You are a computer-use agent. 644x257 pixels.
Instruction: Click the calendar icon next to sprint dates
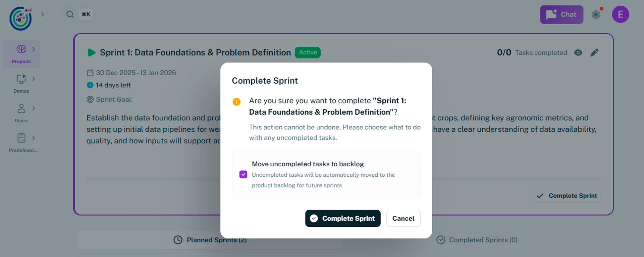click(x=90, y=73)
